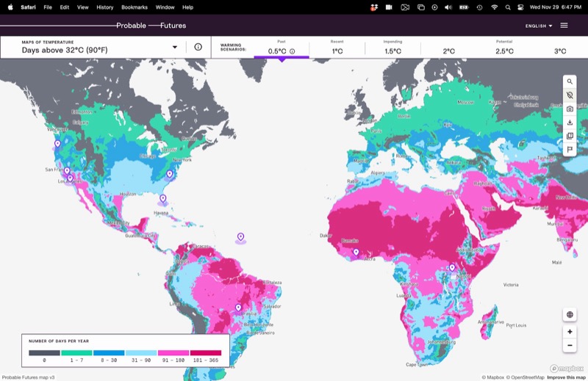
Task: Click the sound volume menu bar icon
Action: pyautogui.click(x=448, y=7)
